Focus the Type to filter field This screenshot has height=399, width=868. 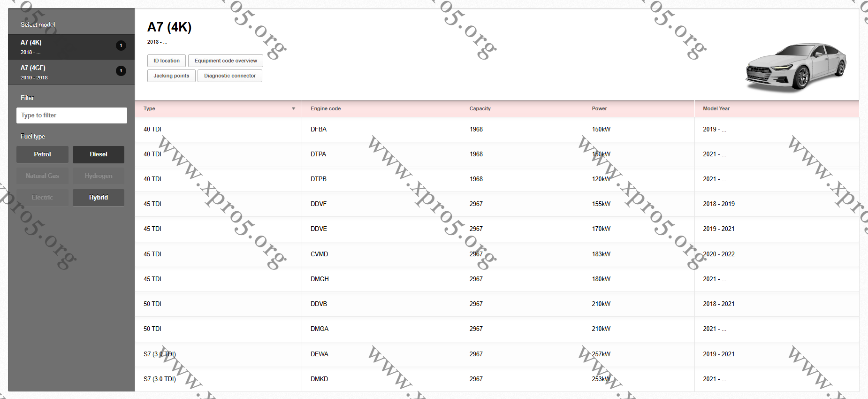click(x=72, y=115)
